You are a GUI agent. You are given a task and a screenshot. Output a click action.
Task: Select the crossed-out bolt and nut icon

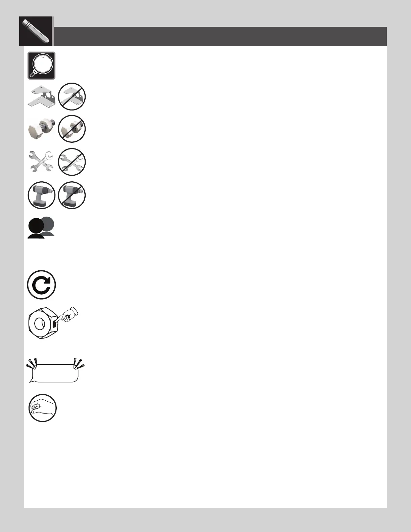(x=72, y=129)
